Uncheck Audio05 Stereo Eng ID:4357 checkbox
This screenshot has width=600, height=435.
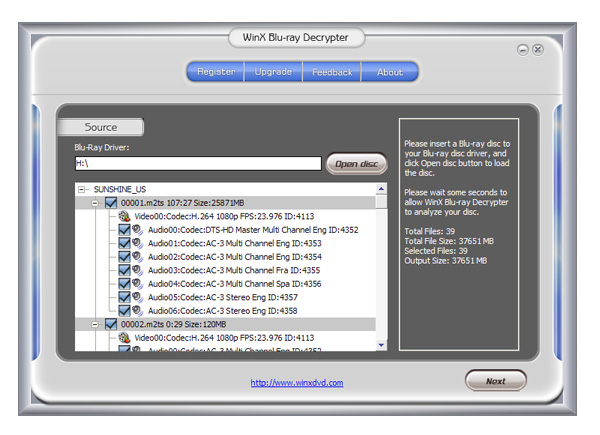point(124,297)
